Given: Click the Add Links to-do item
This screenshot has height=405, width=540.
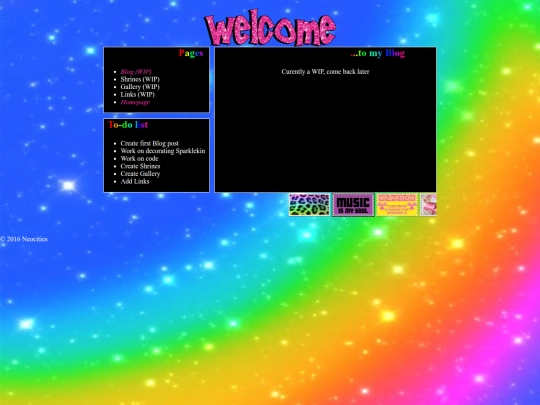Looking at the screenshot, I should [135, 181].
